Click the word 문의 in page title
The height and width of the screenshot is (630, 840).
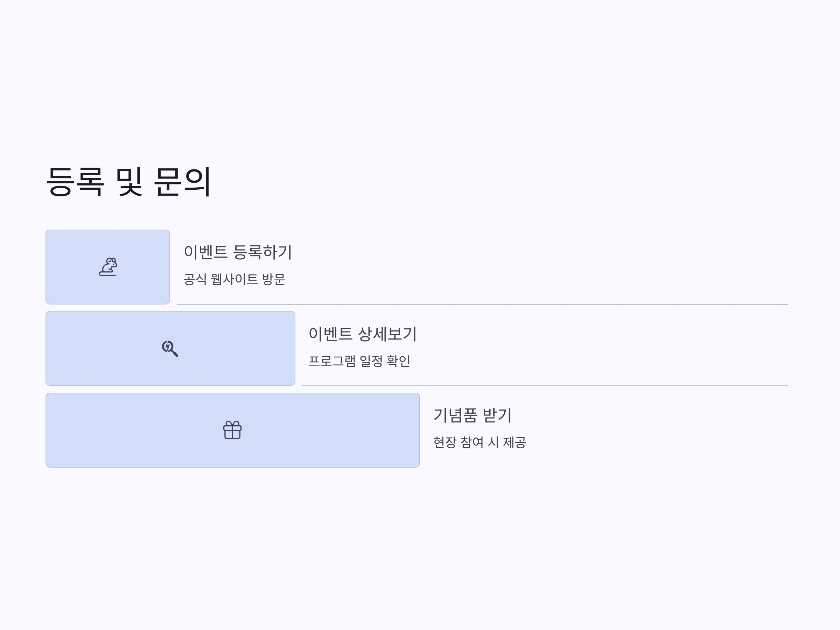click(182, 182)
